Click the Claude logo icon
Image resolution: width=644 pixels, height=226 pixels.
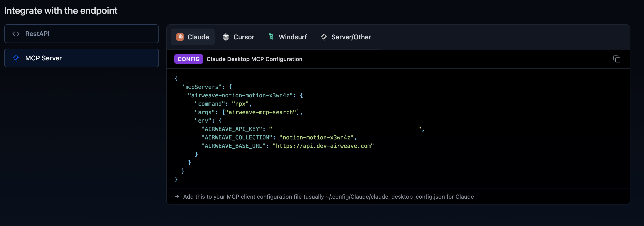pyautogui.click(x=180, y=37)
